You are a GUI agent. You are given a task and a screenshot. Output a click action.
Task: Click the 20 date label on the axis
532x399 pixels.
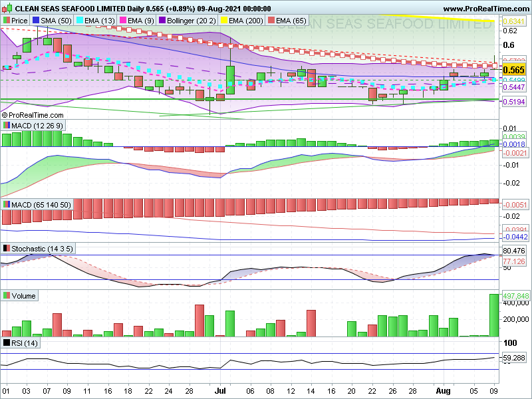(352, 391)
